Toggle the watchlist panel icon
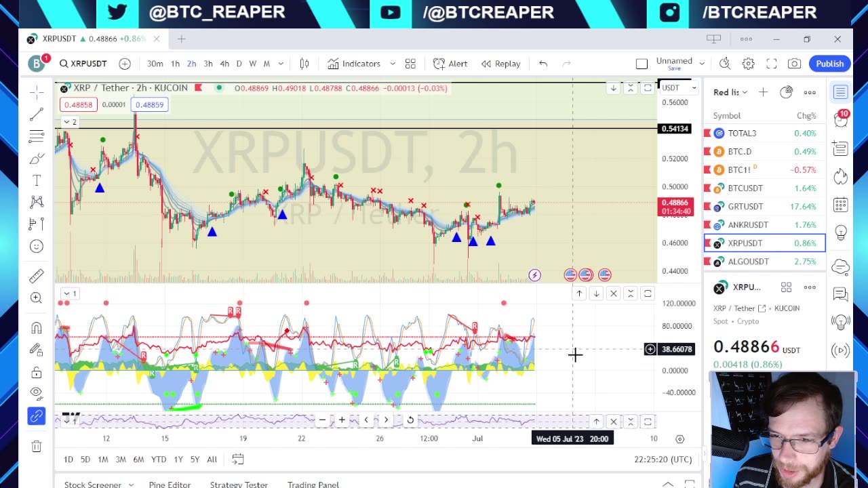 click(841, 92)
